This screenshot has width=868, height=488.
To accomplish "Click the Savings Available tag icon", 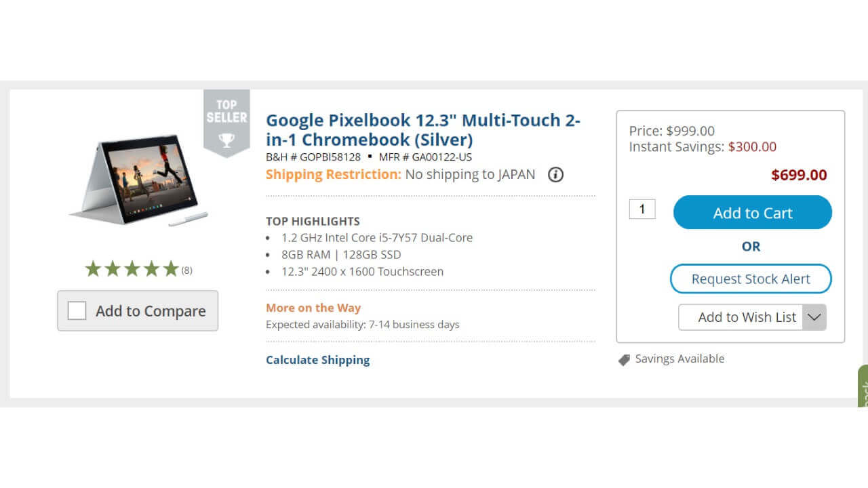I will click(x=624, y=360).
